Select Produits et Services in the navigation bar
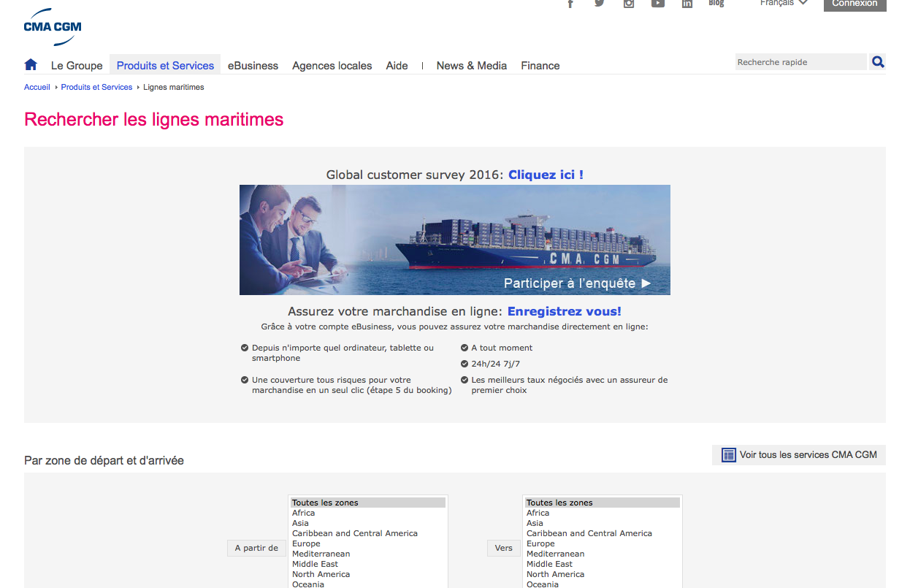The width and height of the screenshot is (910, 588). pyautogui.click(x=165, y=66)
